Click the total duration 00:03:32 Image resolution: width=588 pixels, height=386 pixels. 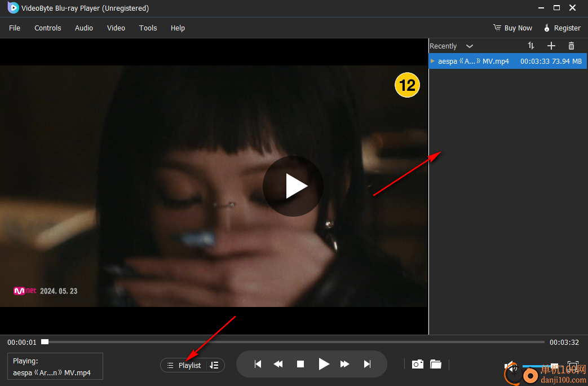pyautogui.click(x=564, y=343)
